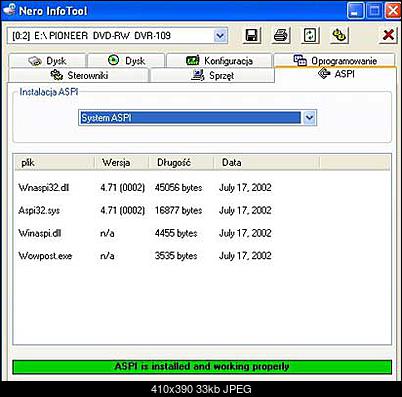Sort by the Długość column header
The image size is (402, 397).
click(x=181, y=163)
